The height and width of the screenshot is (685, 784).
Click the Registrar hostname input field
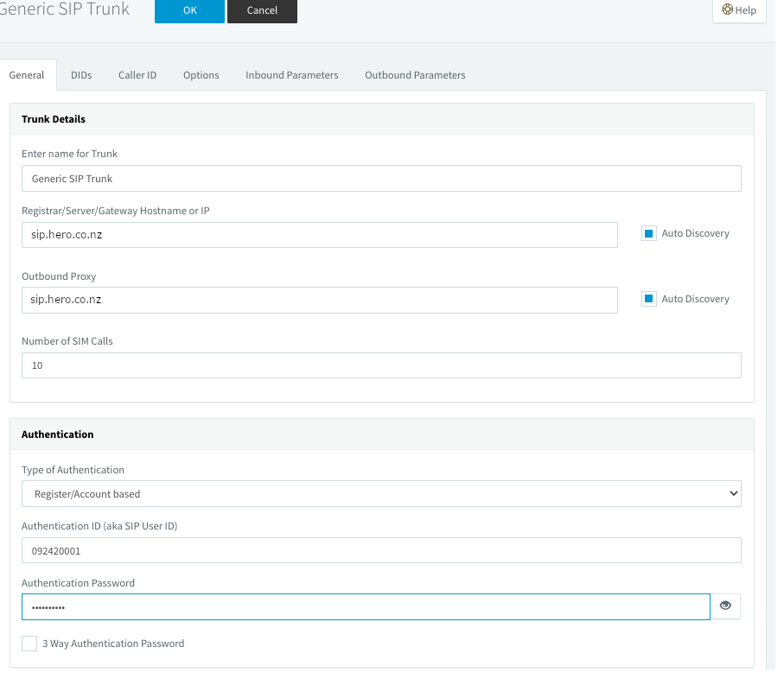click(319, 235)
